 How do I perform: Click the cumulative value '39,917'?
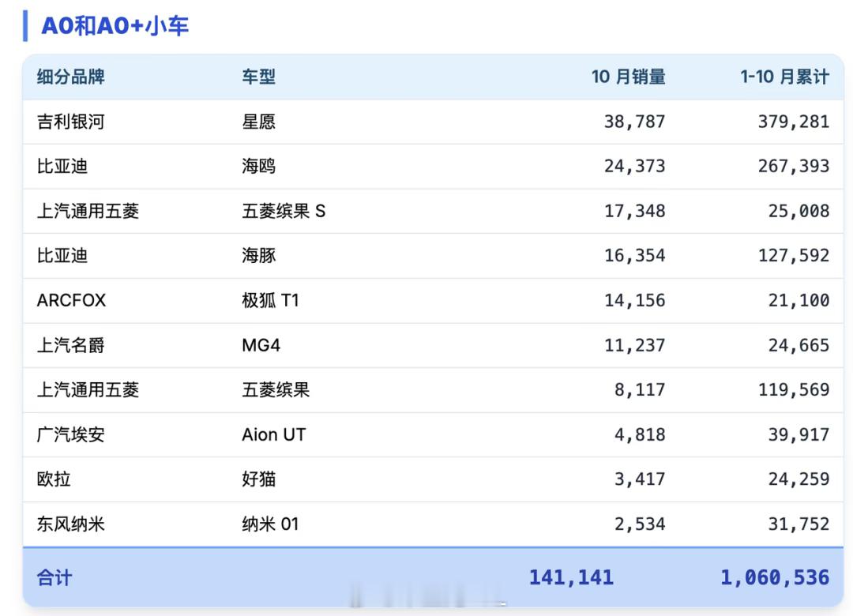tap(799, 435)
